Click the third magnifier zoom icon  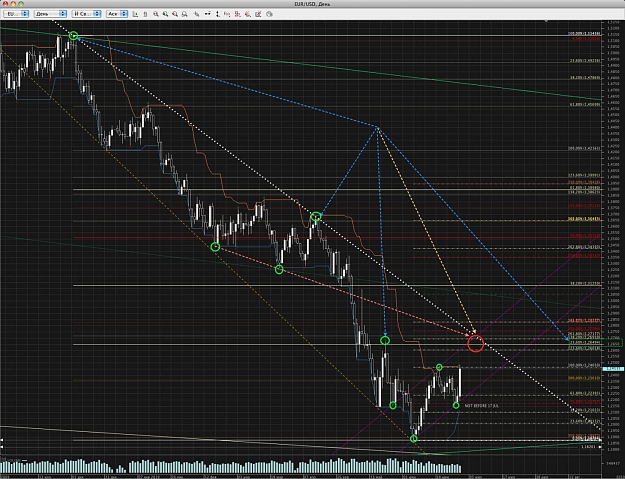click(x=175, y=14)
